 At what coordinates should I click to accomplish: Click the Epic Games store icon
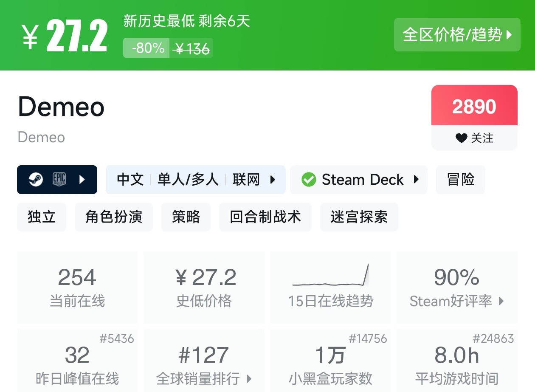click(x=59, y=180)
